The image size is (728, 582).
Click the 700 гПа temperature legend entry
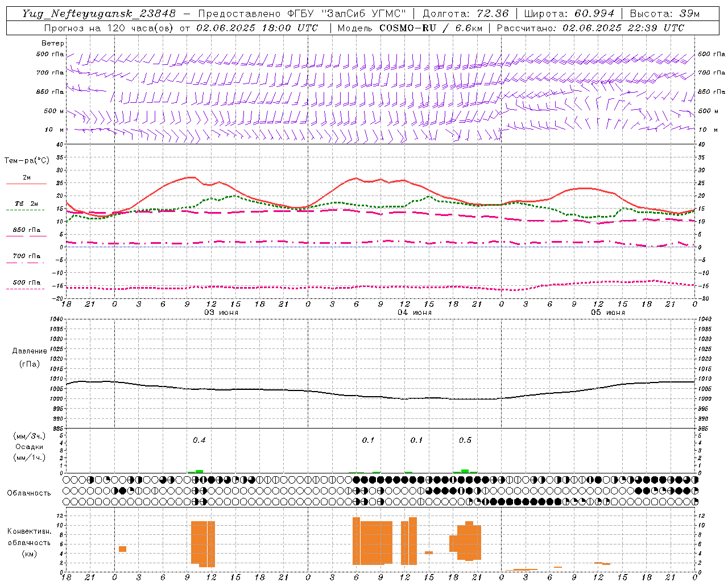tap(26, 256)
